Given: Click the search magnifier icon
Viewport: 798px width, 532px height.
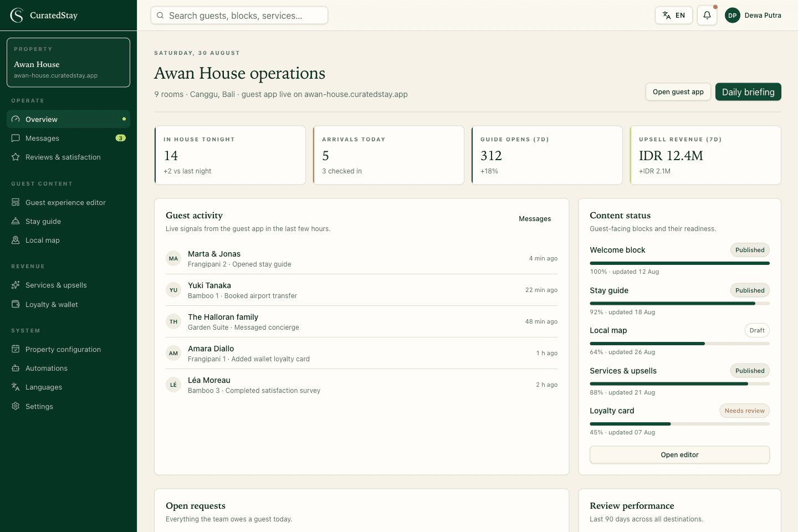Looking at the screenshot, I should [x=160, y=16].
